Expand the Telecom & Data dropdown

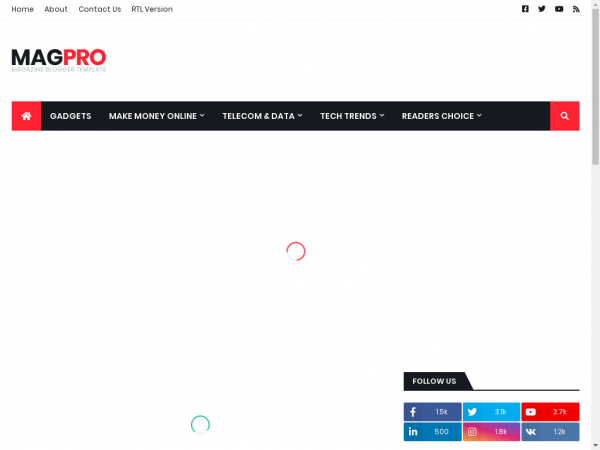click(263, 116)
